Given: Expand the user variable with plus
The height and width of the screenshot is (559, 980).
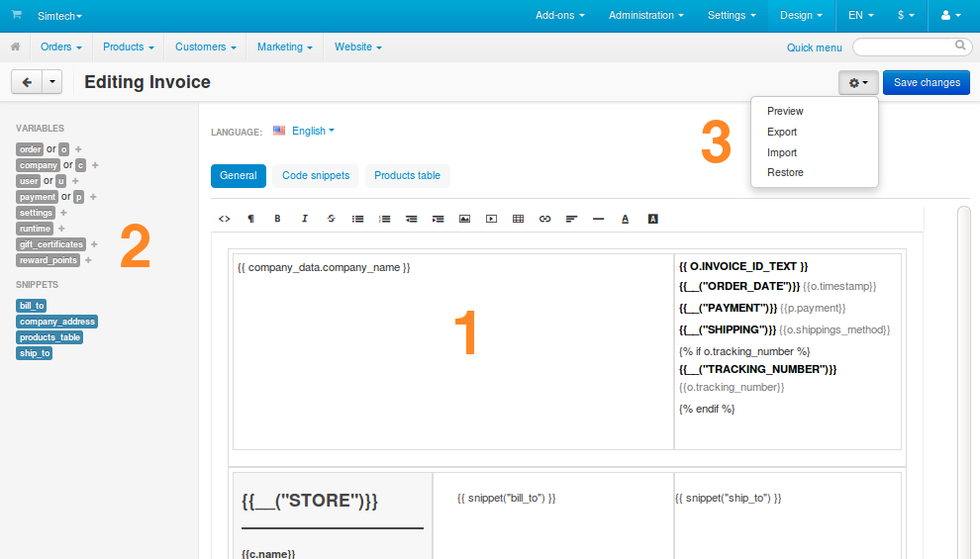Looking at the screenshot, I should tap(75, 181).
